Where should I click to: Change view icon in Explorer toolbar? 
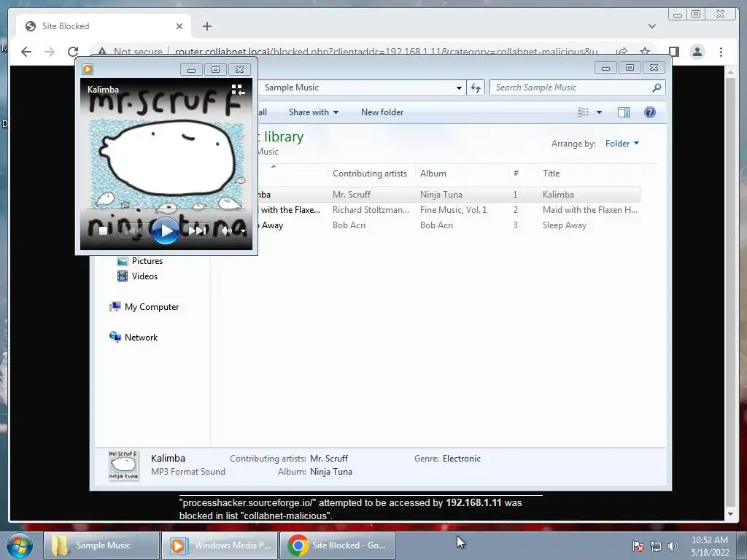(x=583, y=112)
